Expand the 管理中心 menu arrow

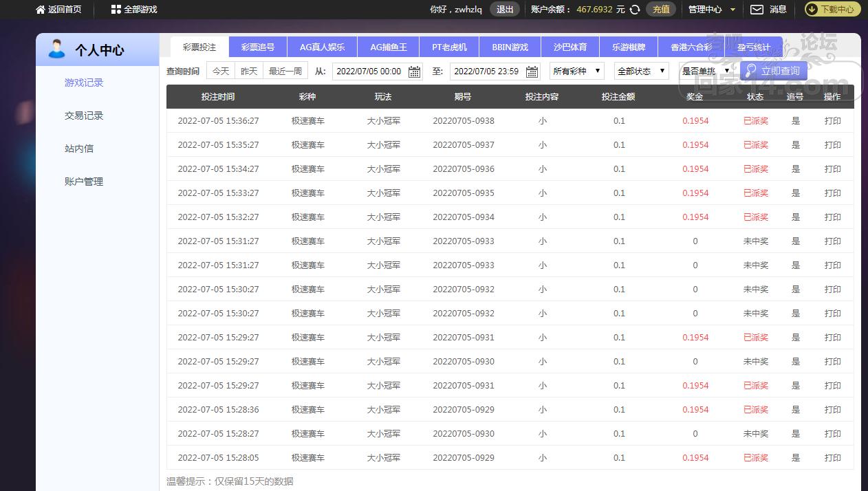click(x=733, y=10)
